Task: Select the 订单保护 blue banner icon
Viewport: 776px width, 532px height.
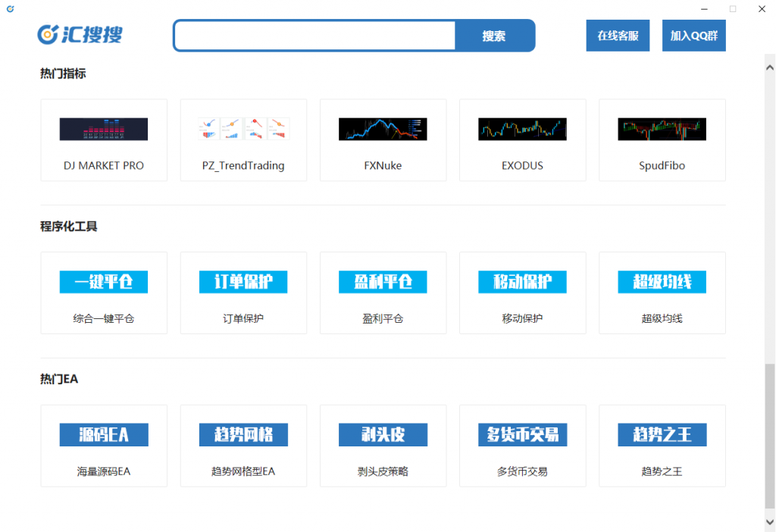Action: 243,282
